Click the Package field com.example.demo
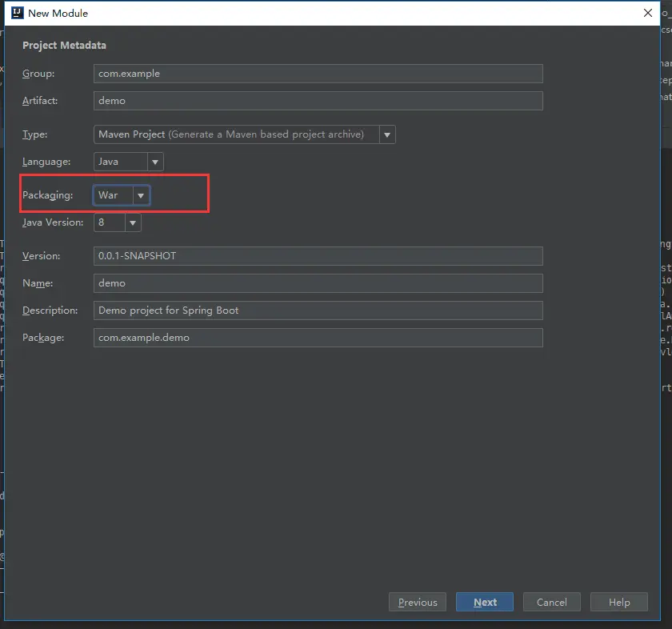Screen dimensions: 672x629 (x=318, y=338)
